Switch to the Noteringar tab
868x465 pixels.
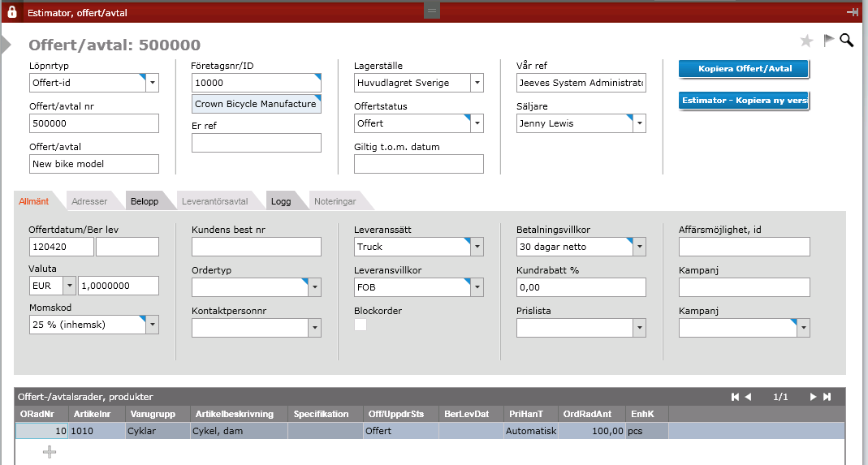(x=335, y=201)
